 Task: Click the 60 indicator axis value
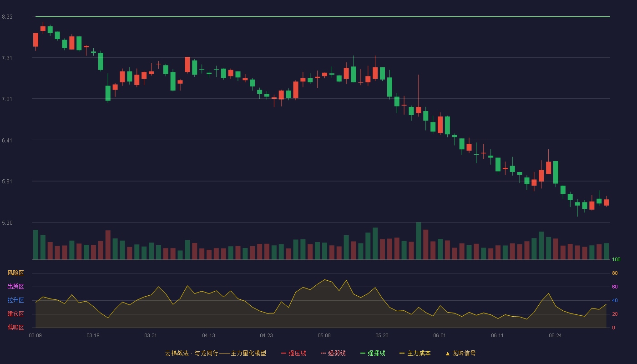[615, 287]
